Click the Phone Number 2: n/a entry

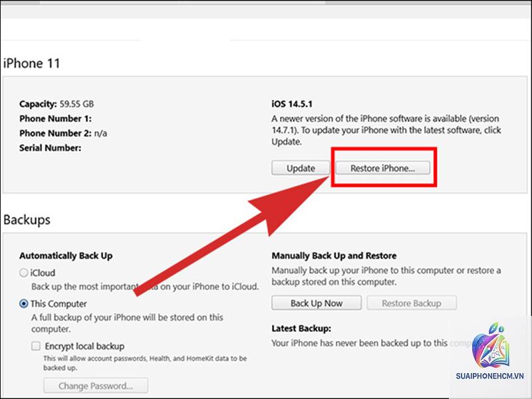click(63, 133)
